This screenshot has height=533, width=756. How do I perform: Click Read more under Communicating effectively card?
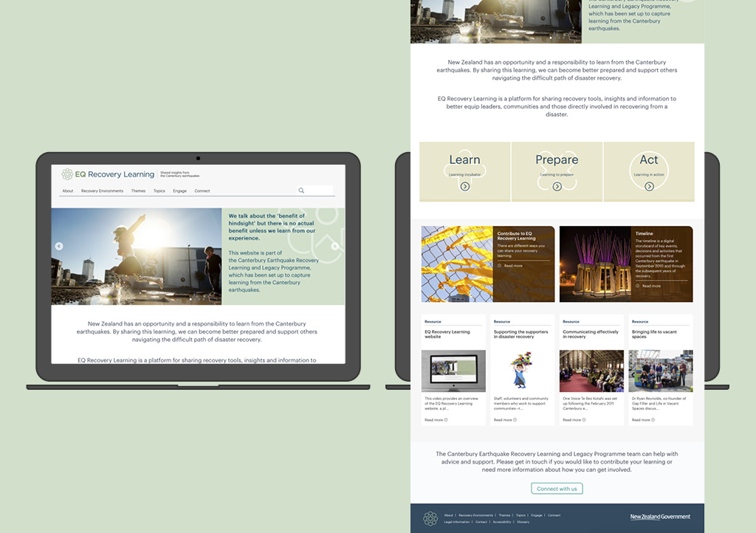[x=574, y=420]
